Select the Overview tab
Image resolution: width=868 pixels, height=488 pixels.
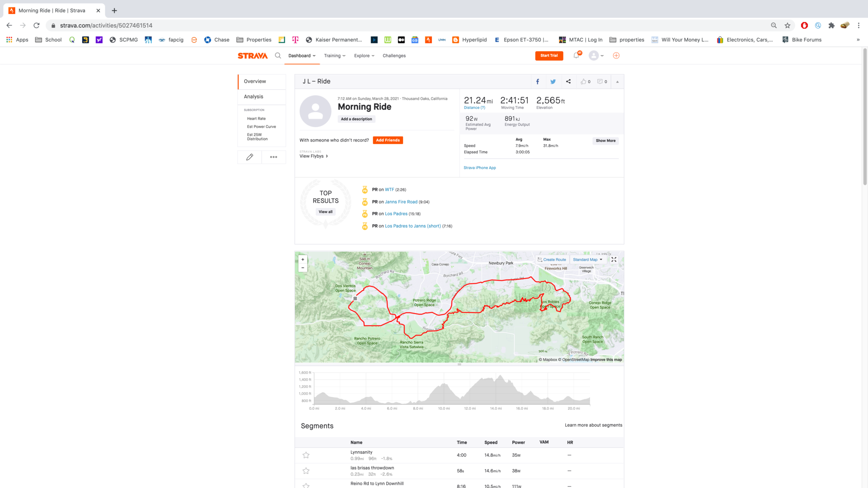click(x=262, y=82)
